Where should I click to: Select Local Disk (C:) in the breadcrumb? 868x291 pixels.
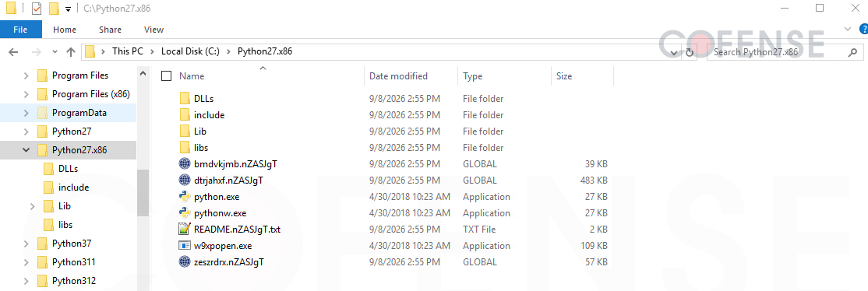click(190, 51)
